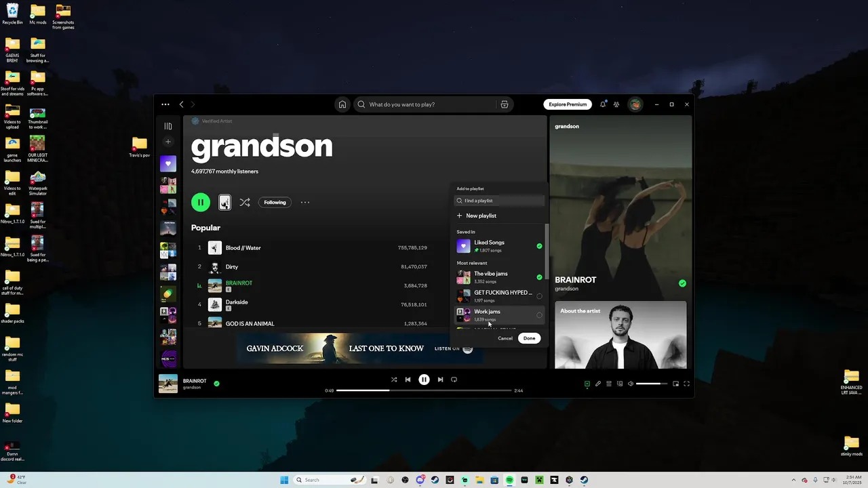Viewport: 868px width, 488px height.
Task: Open Discord icon in the taskbar
Action: (420, 480)
